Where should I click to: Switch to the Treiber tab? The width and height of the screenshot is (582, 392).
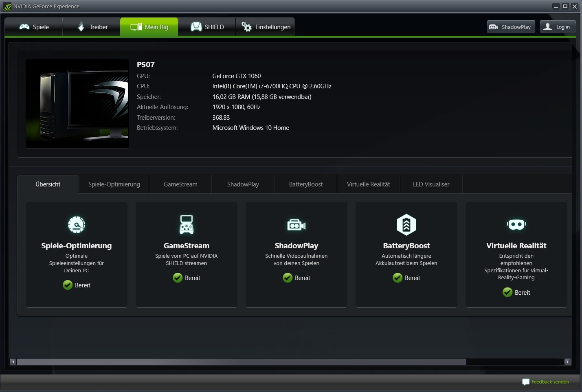[x=91, y=27]
